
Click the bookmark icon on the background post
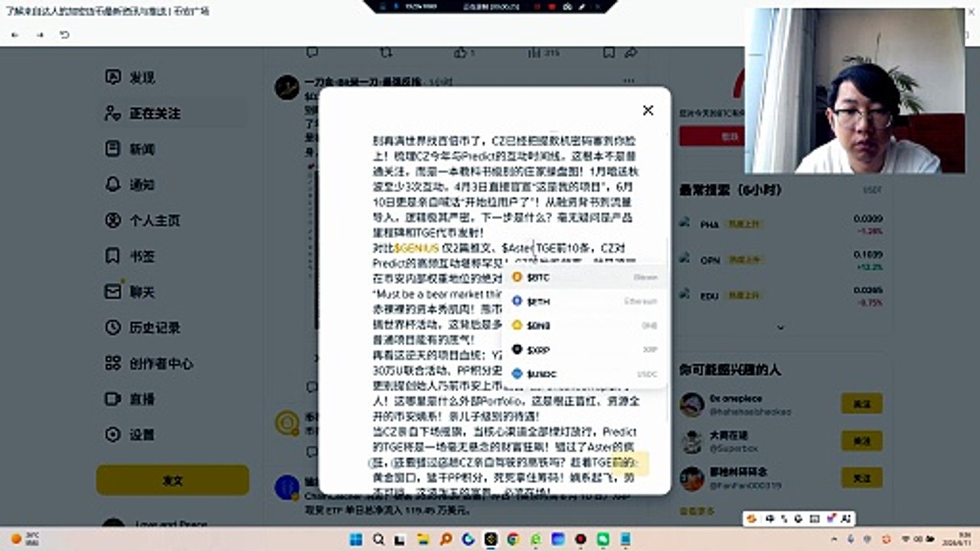(x=609, y=52)
